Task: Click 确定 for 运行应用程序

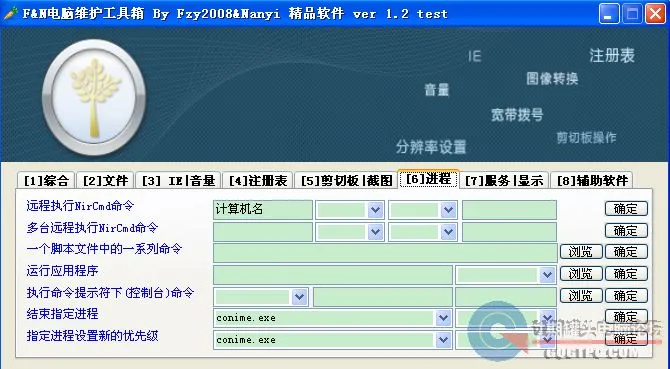Action: (626, 274)
